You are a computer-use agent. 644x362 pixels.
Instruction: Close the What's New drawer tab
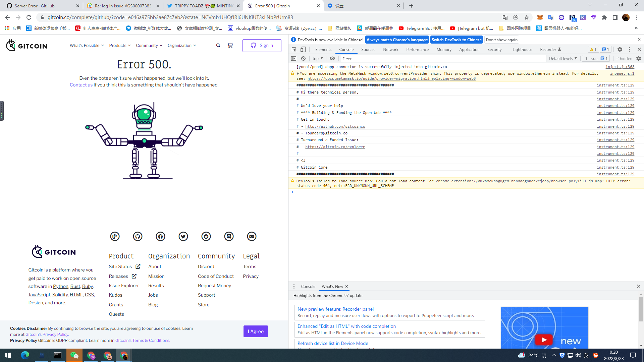[347, 287]
